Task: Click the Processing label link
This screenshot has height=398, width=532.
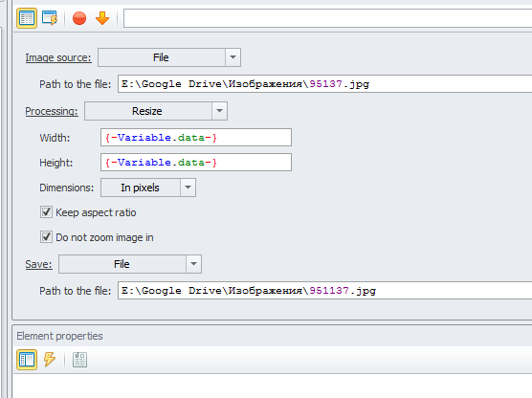Action: [52, 111]
